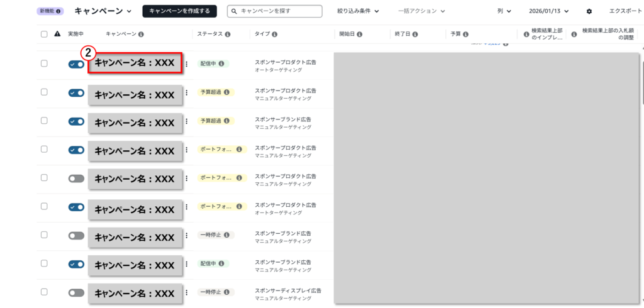
Task: Click the 実施中 column header
Action: click(x=75, y=34)
